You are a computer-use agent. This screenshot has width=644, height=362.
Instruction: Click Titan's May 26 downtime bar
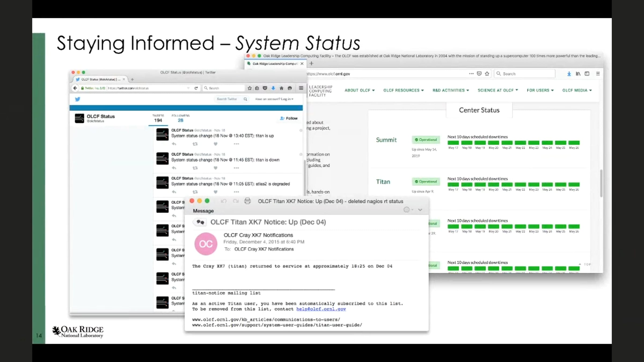click(x=574, y=184)
